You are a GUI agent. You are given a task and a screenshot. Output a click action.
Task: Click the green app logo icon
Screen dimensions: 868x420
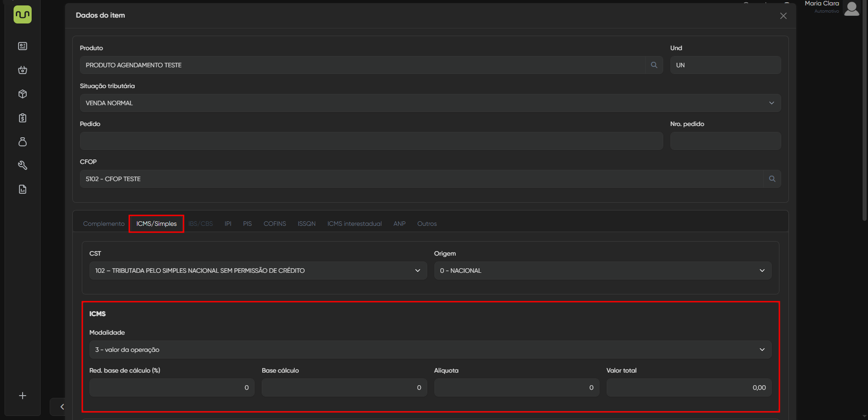23,14
